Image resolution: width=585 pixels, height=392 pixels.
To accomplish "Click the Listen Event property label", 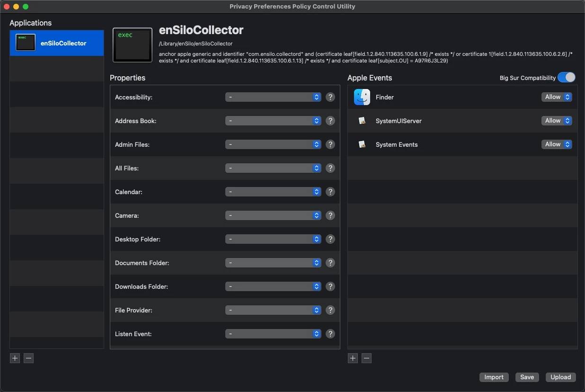I will pos(133,334).
